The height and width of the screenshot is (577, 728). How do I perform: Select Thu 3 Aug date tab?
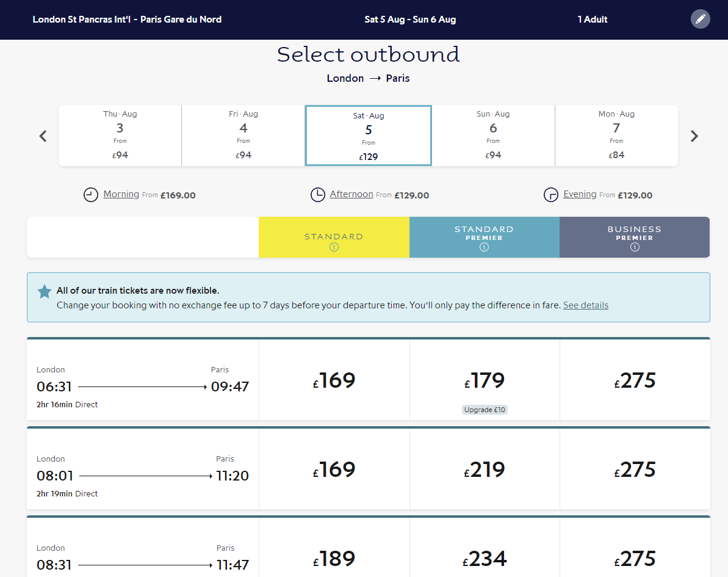point(120,135)
